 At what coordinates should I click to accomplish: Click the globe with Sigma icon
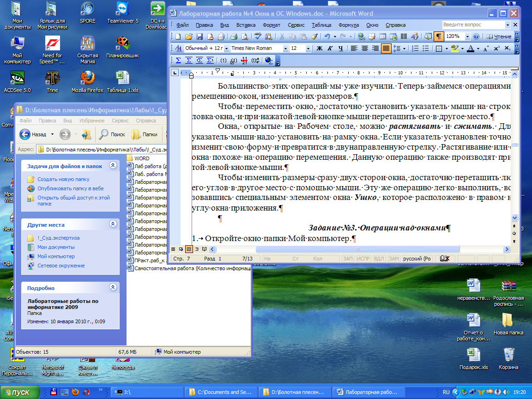coord(269,60)
